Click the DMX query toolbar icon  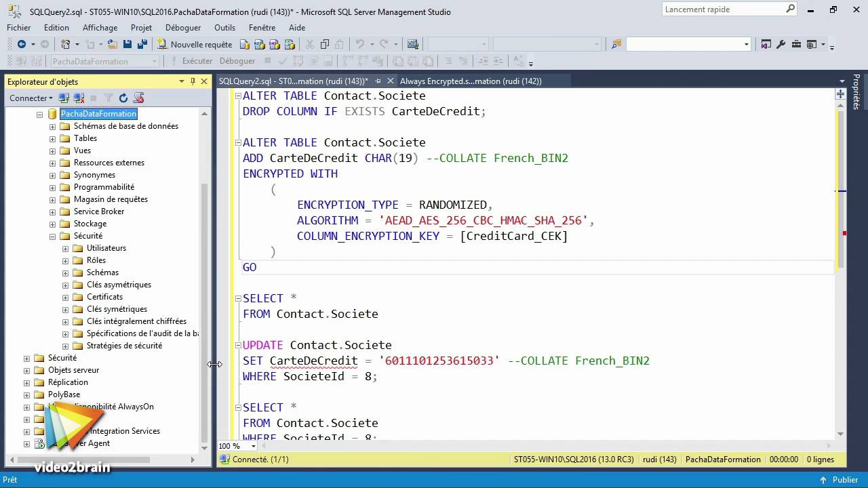(275, 44)
